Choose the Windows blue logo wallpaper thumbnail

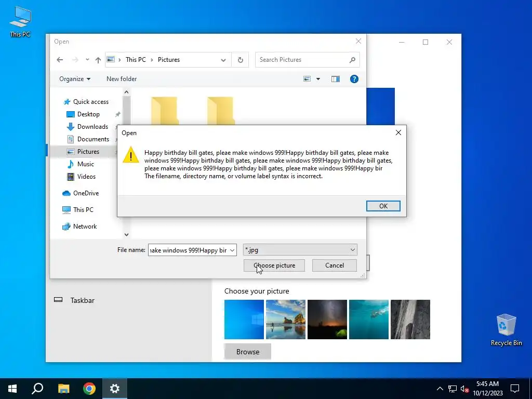pos(244,320)
